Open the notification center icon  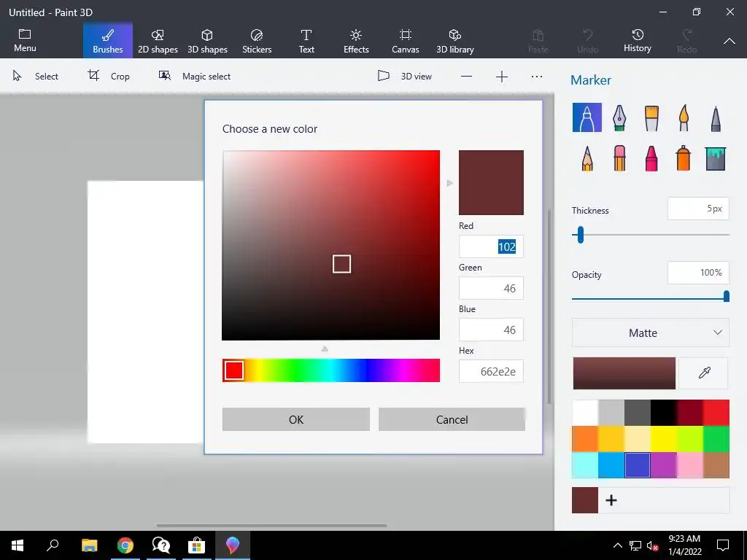723,545
